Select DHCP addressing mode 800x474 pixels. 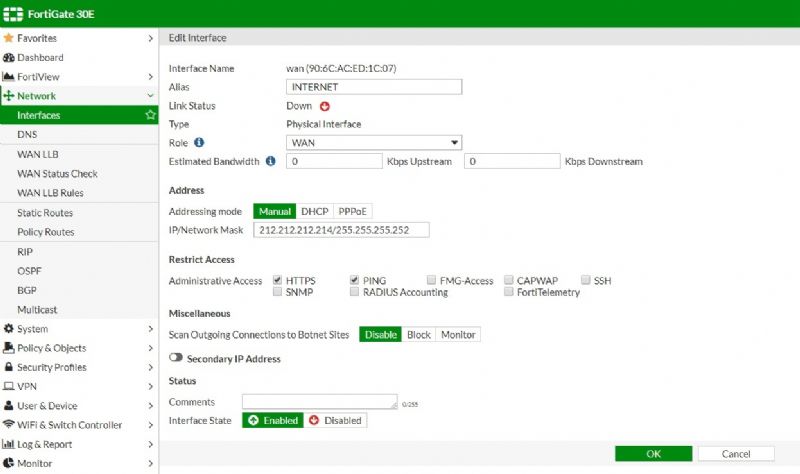coord(314,212)
